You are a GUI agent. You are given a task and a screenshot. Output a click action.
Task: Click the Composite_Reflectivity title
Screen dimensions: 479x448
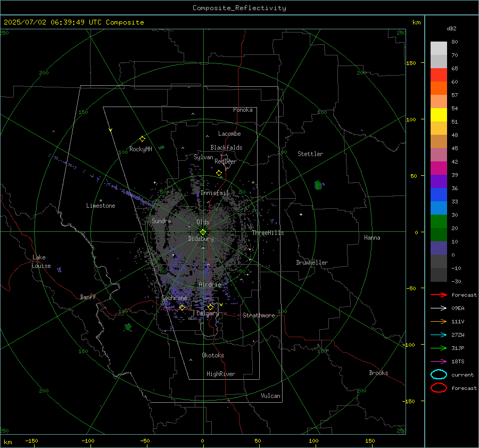coord(240,8)
